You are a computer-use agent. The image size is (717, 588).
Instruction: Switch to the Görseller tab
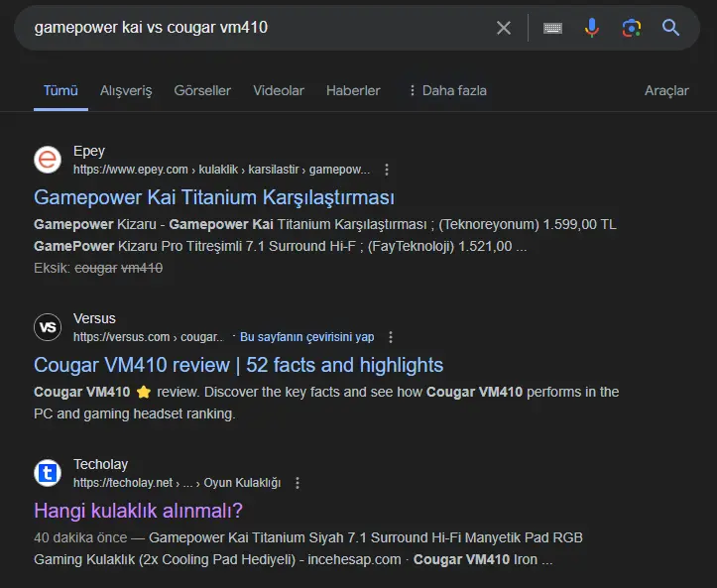(202, 90)
